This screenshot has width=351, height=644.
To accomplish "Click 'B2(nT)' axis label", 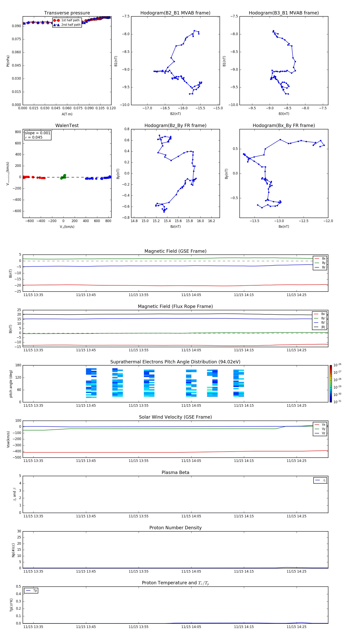I will (x=175, y=114).
